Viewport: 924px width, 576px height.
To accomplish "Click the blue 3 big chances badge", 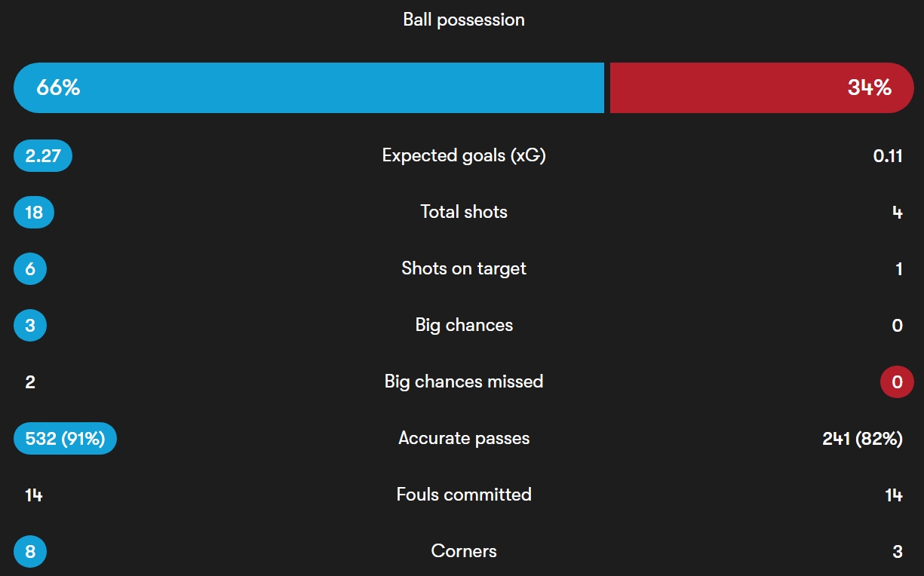I will [x=30, y=326].
